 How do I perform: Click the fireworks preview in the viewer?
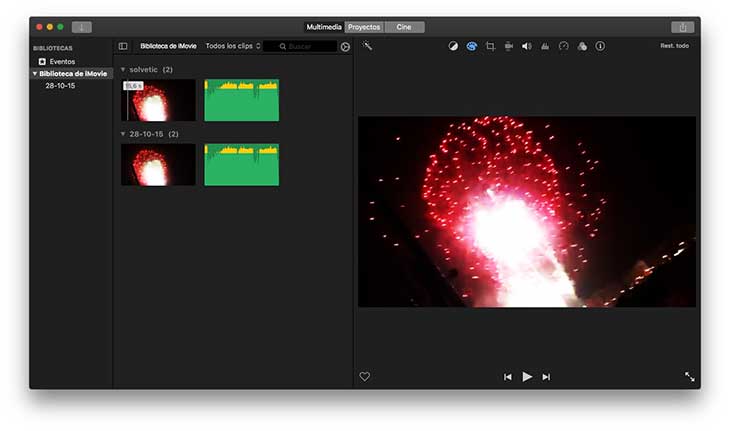pyautogui.click(x=527, y=212)
